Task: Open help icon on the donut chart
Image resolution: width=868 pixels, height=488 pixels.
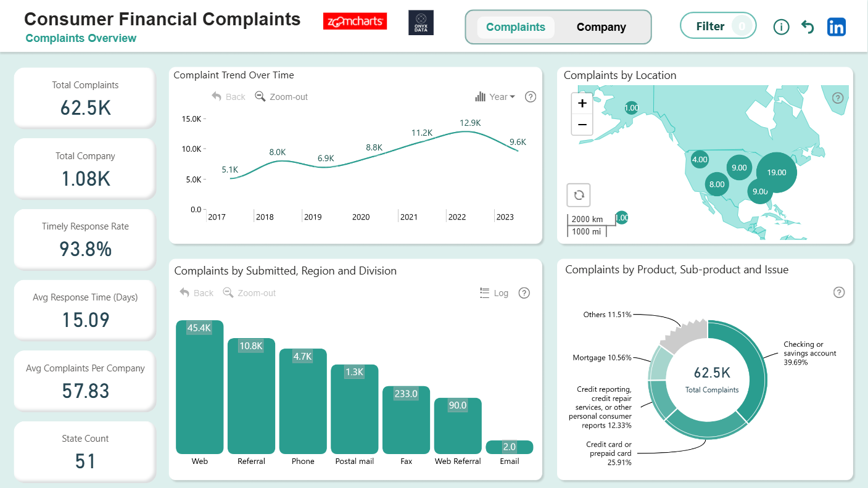Action: (838, 292)
